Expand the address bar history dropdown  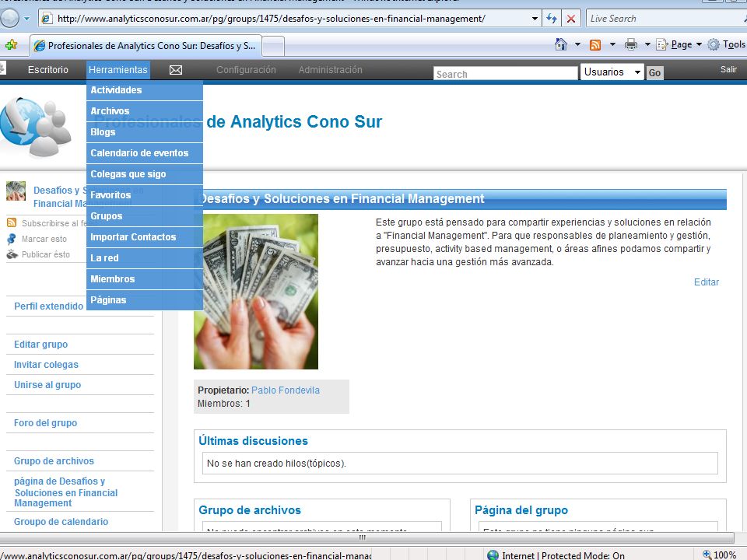[x=535, y=19]
